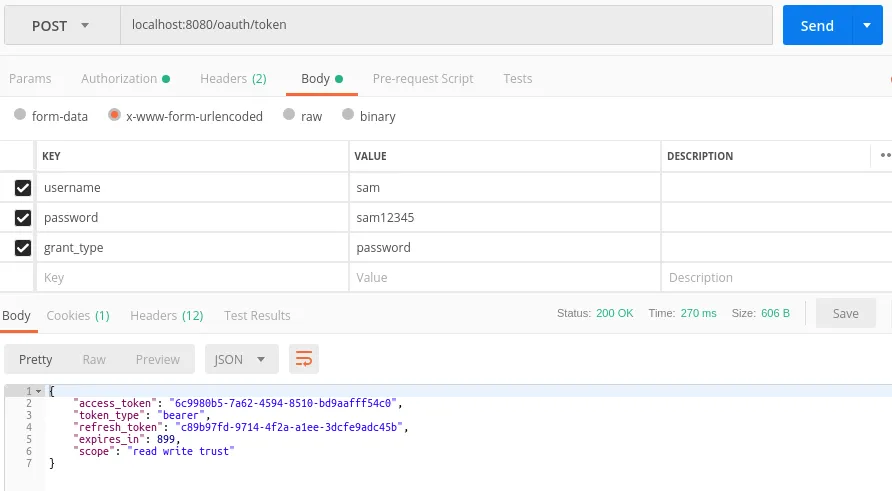Click the Save response button

(x=845, y=314)
